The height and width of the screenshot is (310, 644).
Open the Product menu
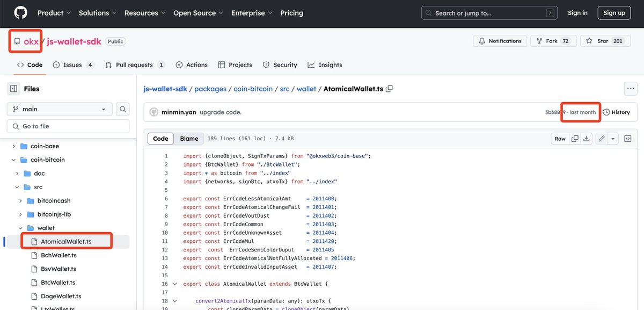pyautogui.click(x=54, y=13)
